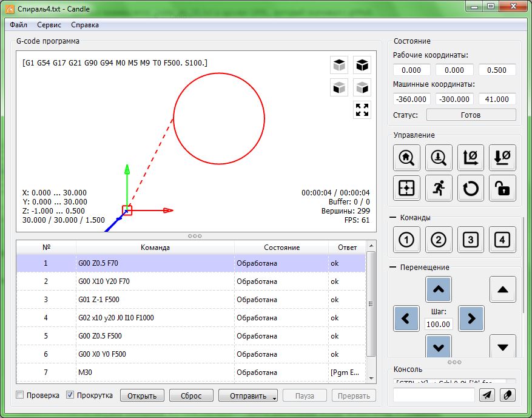Click the № column header
532x418 pixels.
[x=47, y=248]
